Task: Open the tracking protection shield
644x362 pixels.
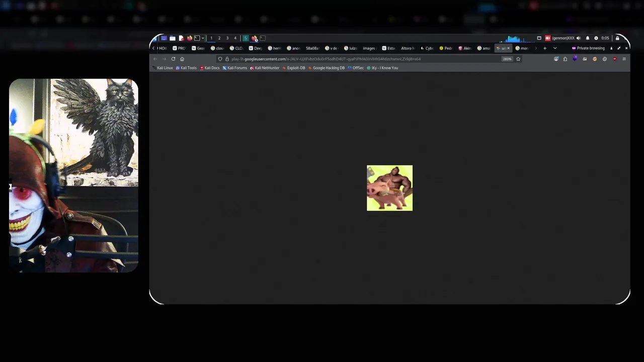Action: (220, 59)
